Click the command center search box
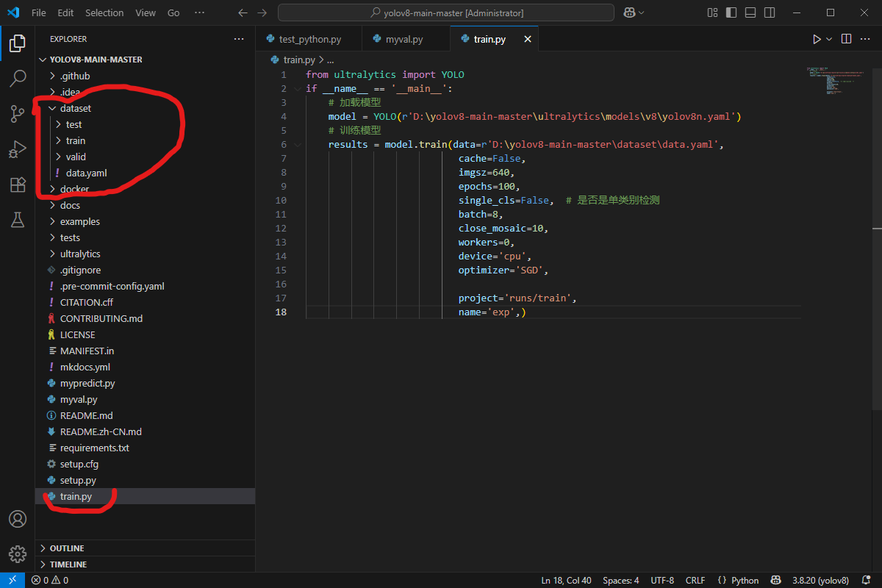 click(x=447, y=12)
